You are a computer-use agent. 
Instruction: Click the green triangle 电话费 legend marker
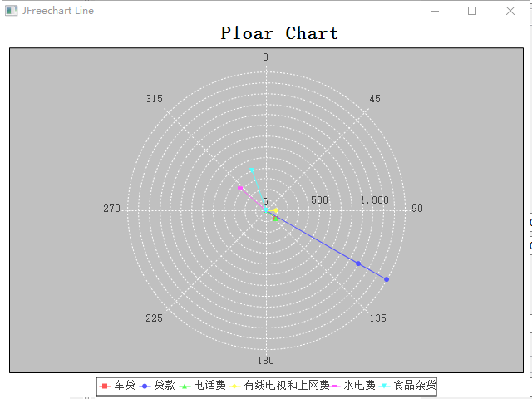pyautogui.click(x=185, y=387)
